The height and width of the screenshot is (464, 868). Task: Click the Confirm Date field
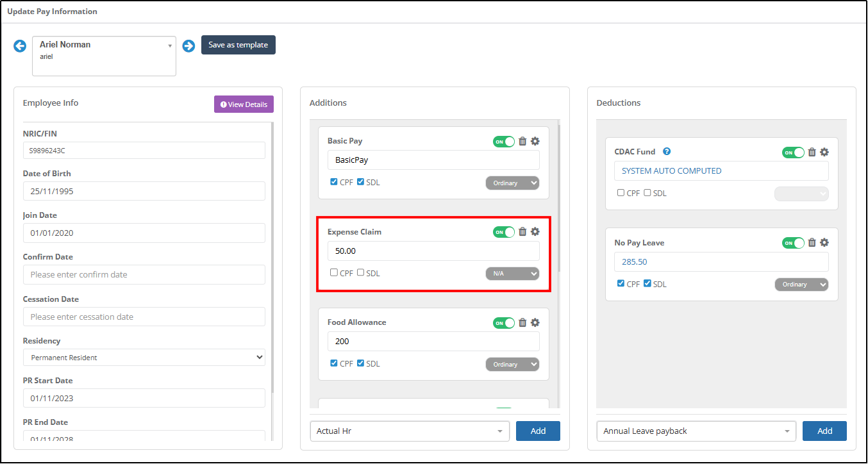click(x=144, y=274)
